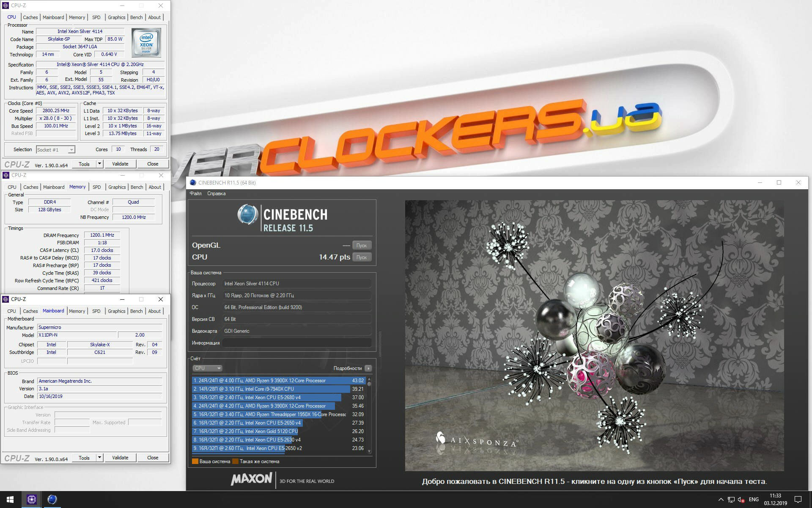The width and height of the screenshot is (812, 508).
Task: Select the Ryzen 9 3900X 4.20 GHz row
Action: 278,406
